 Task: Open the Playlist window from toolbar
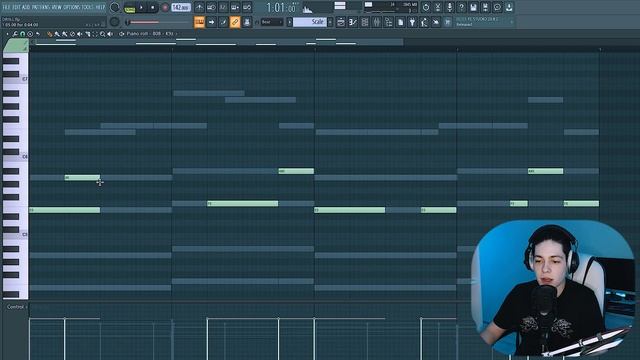coord(341,22)
